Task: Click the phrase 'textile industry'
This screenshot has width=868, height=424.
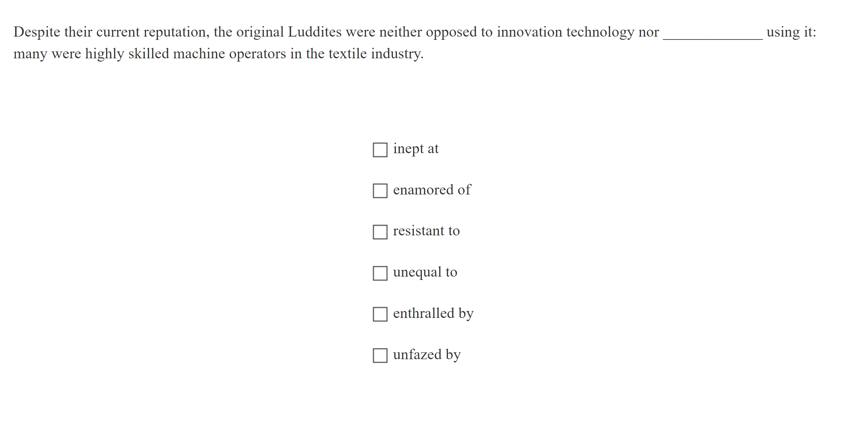Action: pos(376,54)
